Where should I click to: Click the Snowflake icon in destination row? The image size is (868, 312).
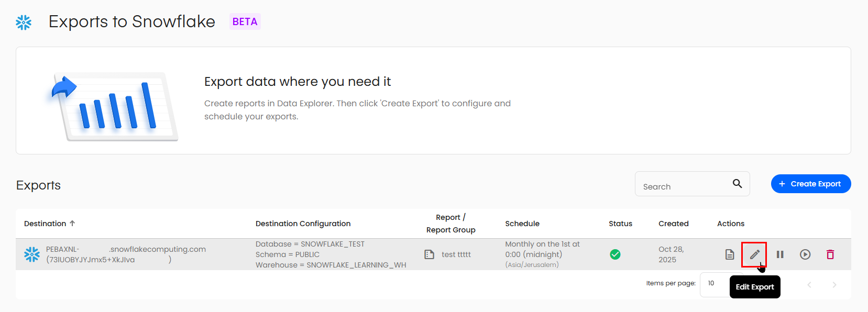[32, 254]
